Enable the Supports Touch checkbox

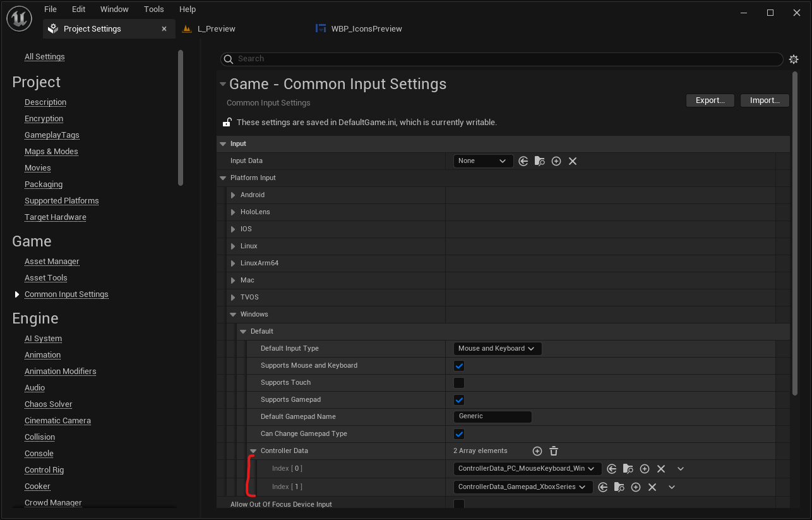459,383
